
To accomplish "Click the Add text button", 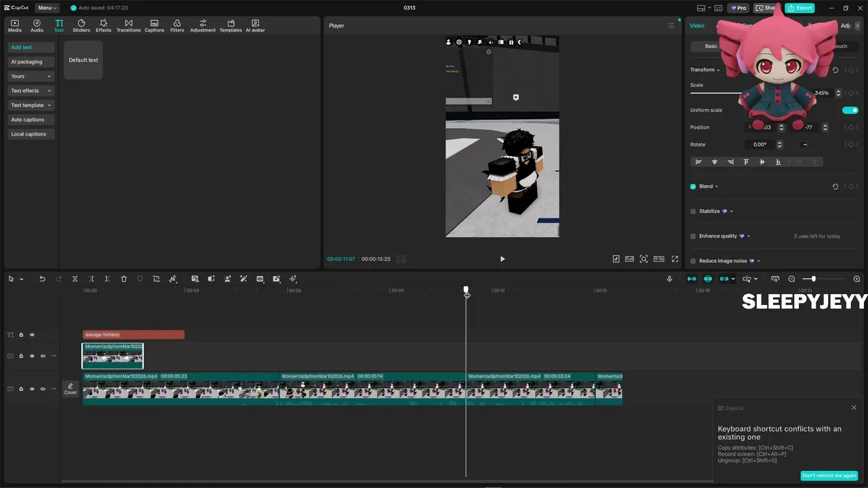I will [31, 47].
